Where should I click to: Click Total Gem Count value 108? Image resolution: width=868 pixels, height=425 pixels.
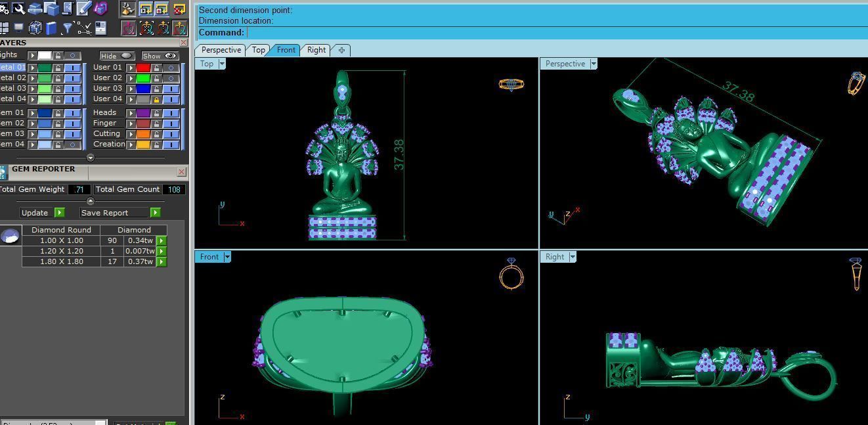pyautogui.click(x=175, y=189)
